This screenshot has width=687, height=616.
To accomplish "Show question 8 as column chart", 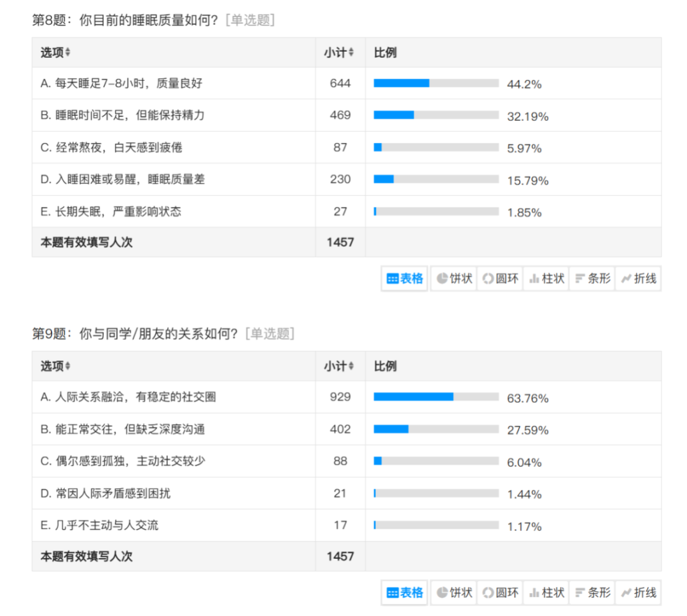I will [546, 279].
